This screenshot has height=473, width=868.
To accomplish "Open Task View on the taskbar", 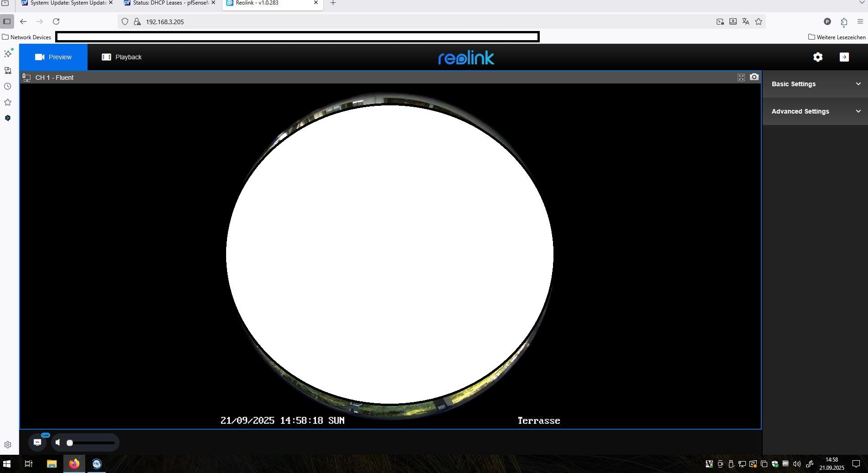I will [28, 464].
